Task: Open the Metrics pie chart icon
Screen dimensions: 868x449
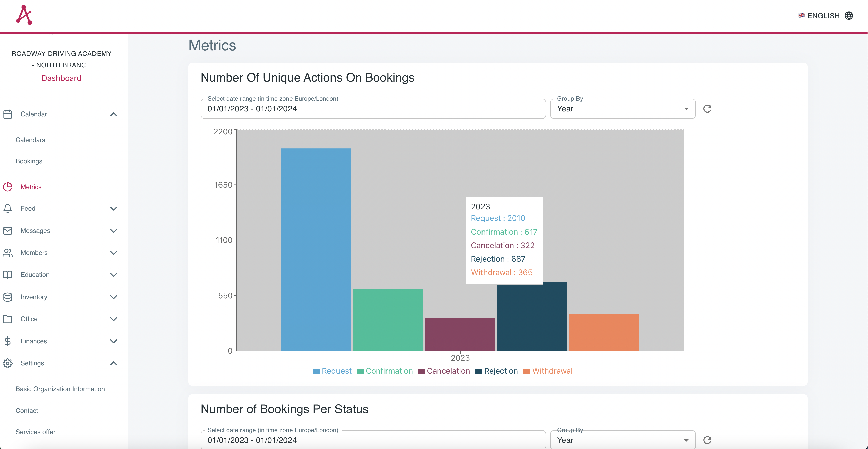Action: 8,187
